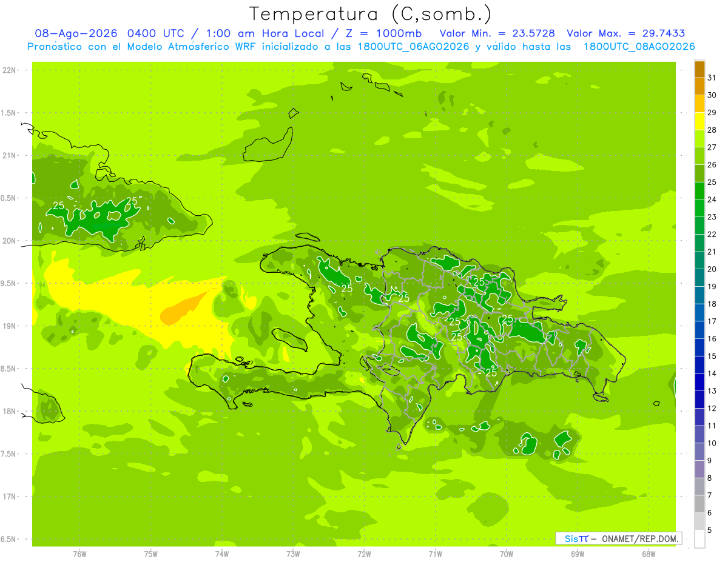Click the '9.5N' latitude label
Viewport: 728px width, 562px height.
tap(9, 283)
